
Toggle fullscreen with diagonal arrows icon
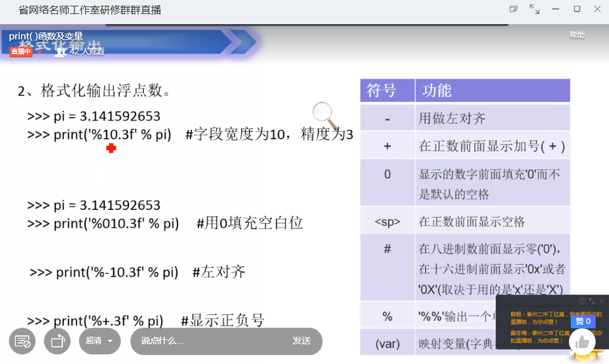(x=535, y=9)
